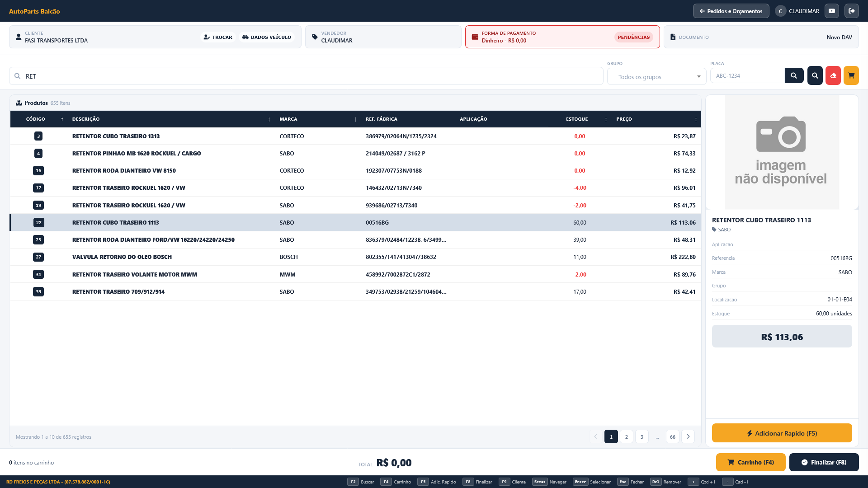Click product code badge 3

click(38, 136)
